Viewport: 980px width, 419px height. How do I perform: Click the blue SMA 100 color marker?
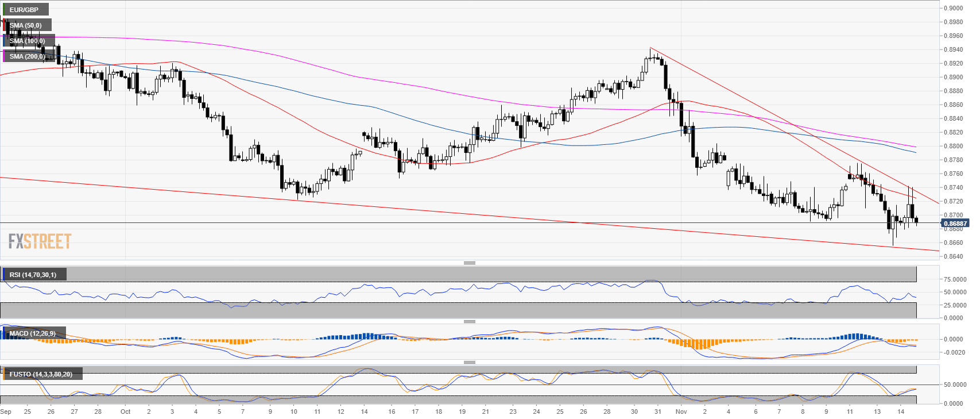4,41
